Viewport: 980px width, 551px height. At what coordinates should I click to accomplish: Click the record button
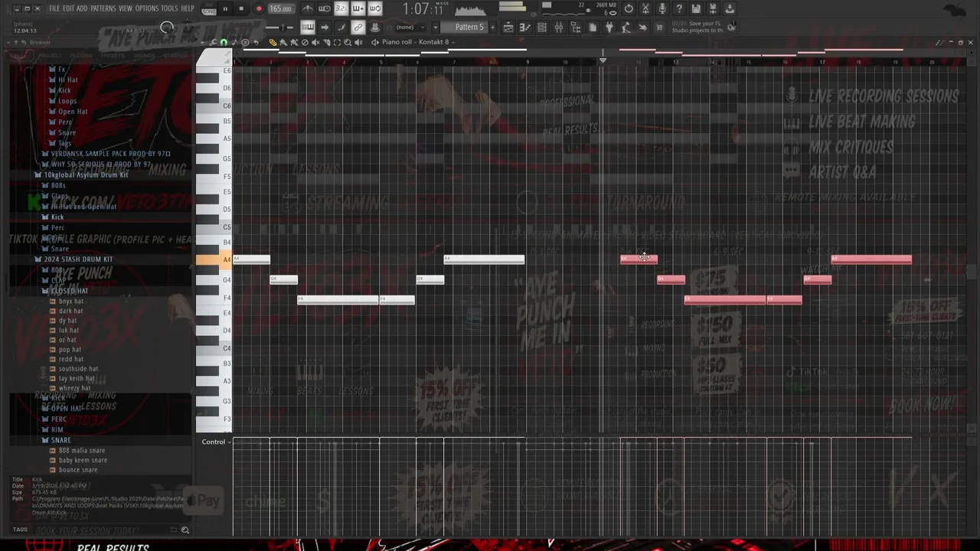258,9
